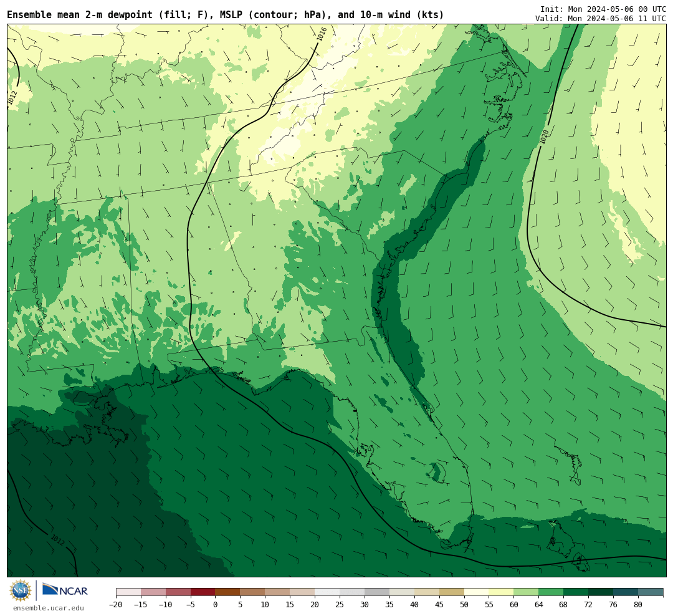Click the colorbar tick label -20

(116, 604)
